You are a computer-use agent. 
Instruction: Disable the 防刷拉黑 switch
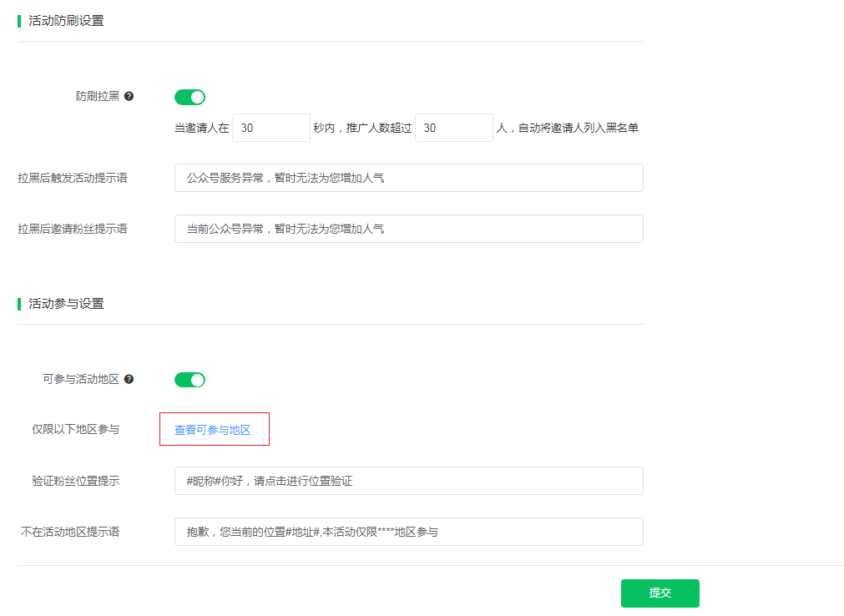(190, 97)
